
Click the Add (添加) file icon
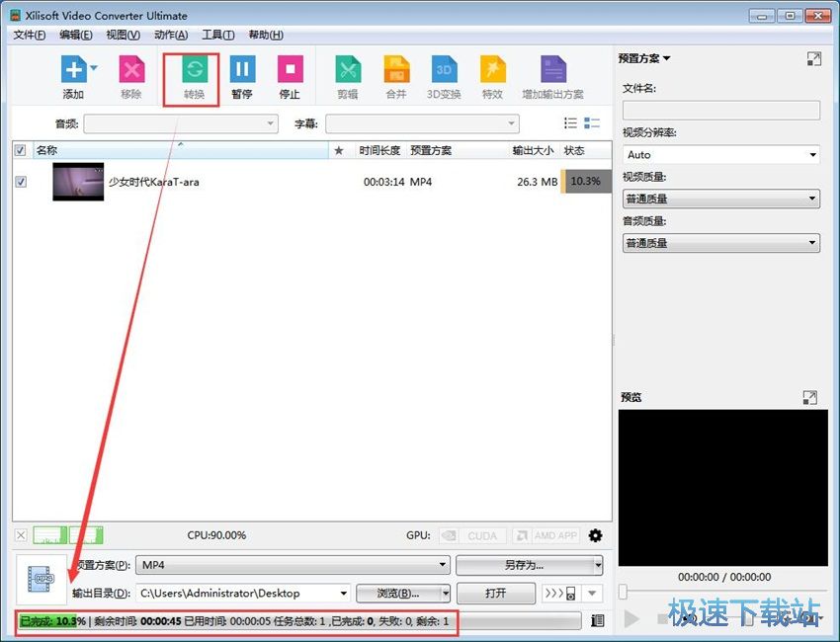pyautogui.click(x=74, y=69)
